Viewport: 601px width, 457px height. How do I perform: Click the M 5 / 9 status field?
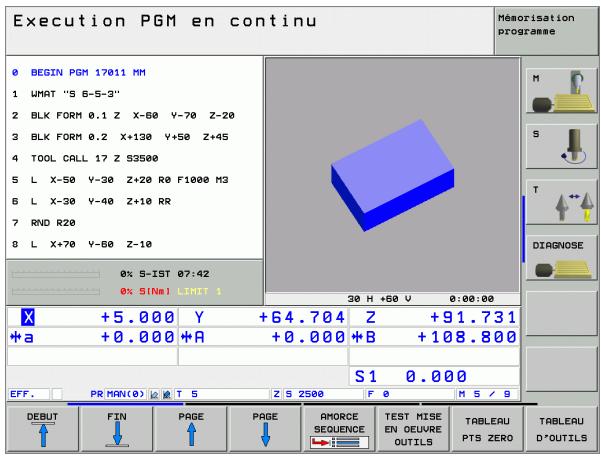[x=487, y=394]
